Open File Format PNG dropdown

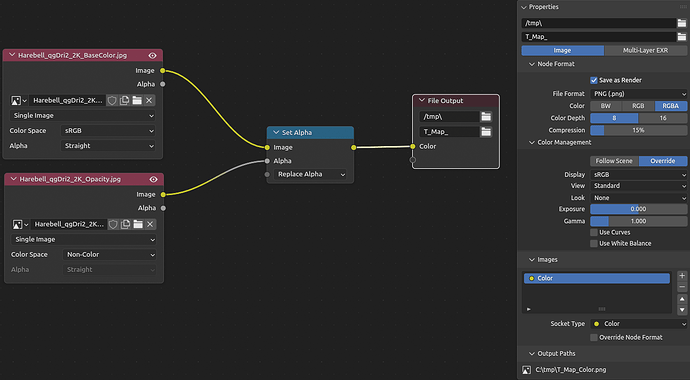638,94
